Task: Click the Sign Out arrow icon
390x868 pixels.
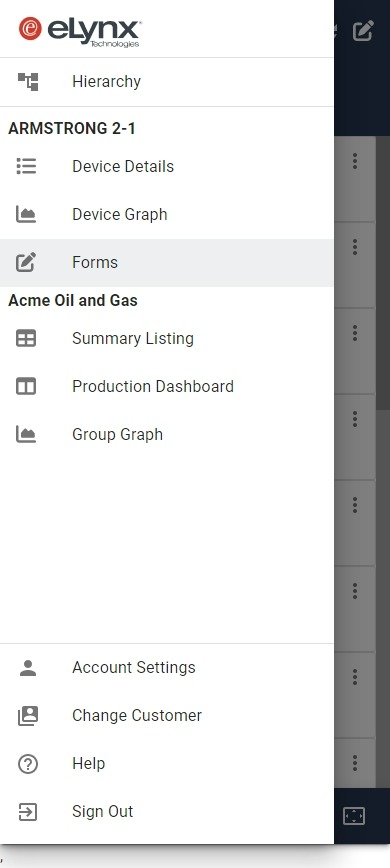Action: (x=28, y=812)
